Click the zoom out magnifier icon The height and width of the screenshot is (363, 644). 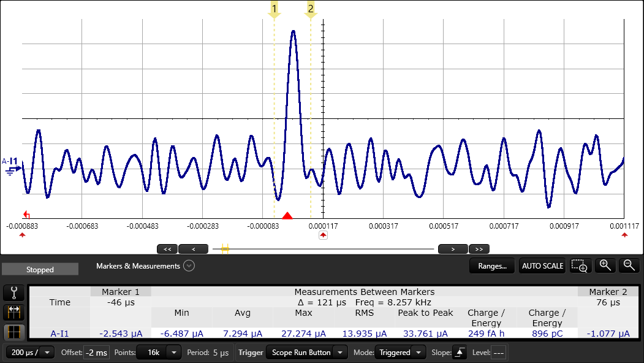point(629,266)
